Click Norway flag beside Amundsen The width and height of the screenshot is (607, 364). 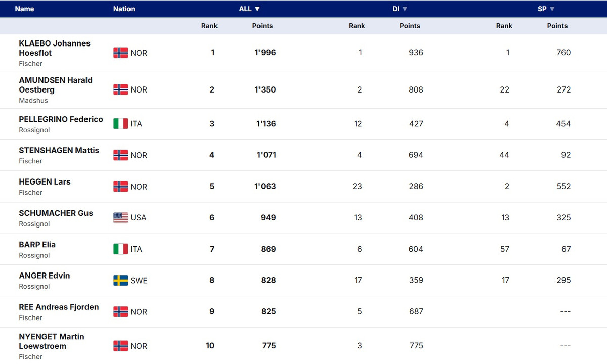(120, 89)
